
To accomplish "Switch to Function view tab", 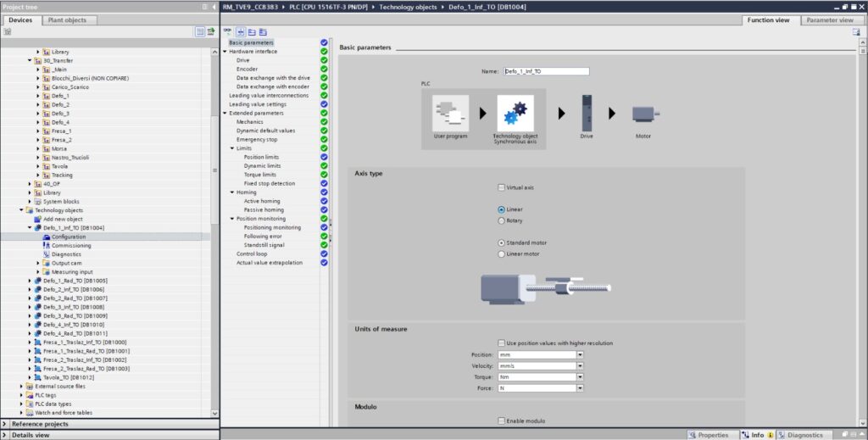I will coord(768,20).
